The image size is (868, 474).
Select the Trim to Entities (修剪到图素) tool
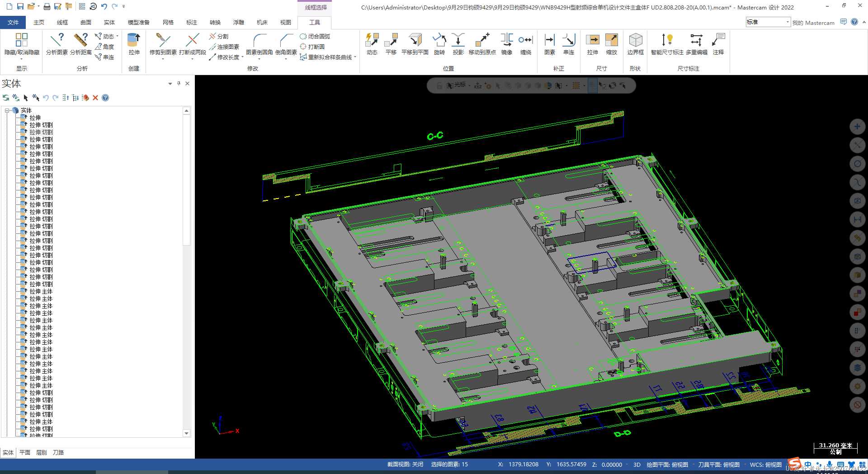coord(163,44)
